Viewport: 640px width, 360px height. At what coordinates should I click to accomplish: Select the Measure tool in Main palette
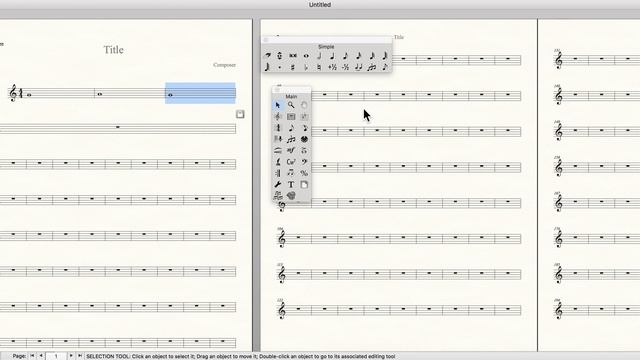291,117
